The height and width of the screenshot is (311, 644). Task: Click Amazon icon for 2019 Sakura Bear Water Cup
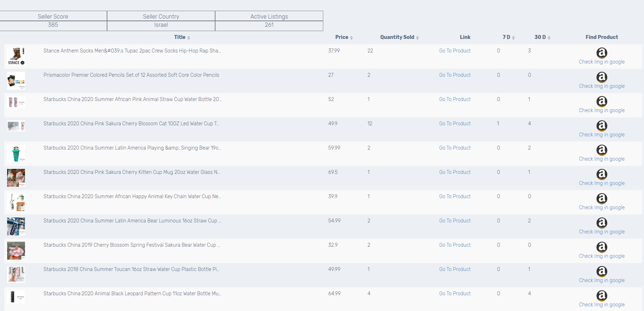coord(602,247)
